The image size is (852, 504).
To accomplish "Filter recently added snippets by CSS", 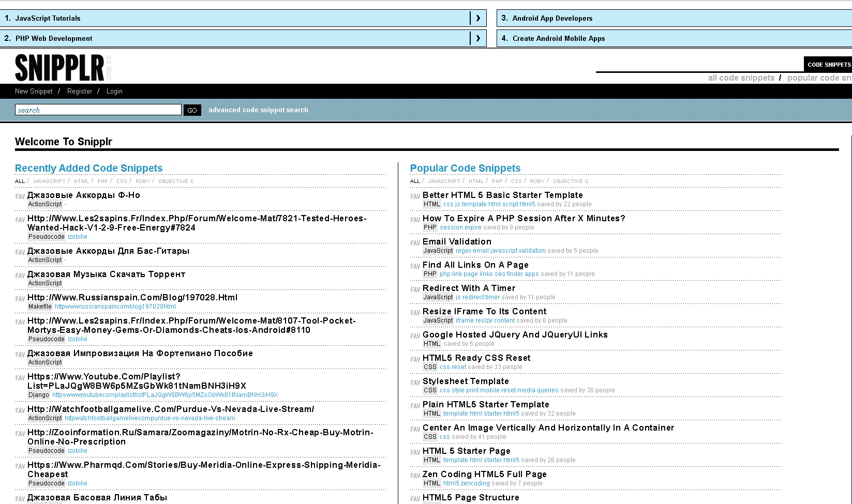I will pyautogui.click(x=122, y=181).
